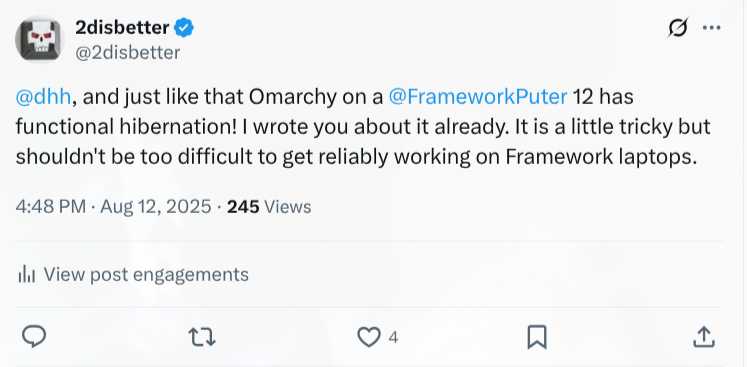Click the blue verified badge
The width and height of the screenshot is (747, 367).
click(184, 28)
